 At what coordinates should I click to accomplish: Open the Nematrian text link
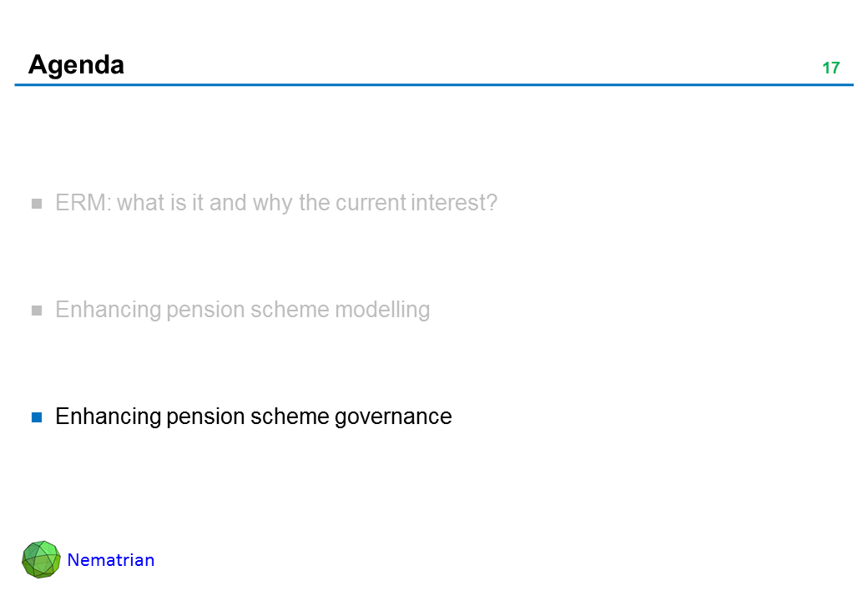point(110,560)
